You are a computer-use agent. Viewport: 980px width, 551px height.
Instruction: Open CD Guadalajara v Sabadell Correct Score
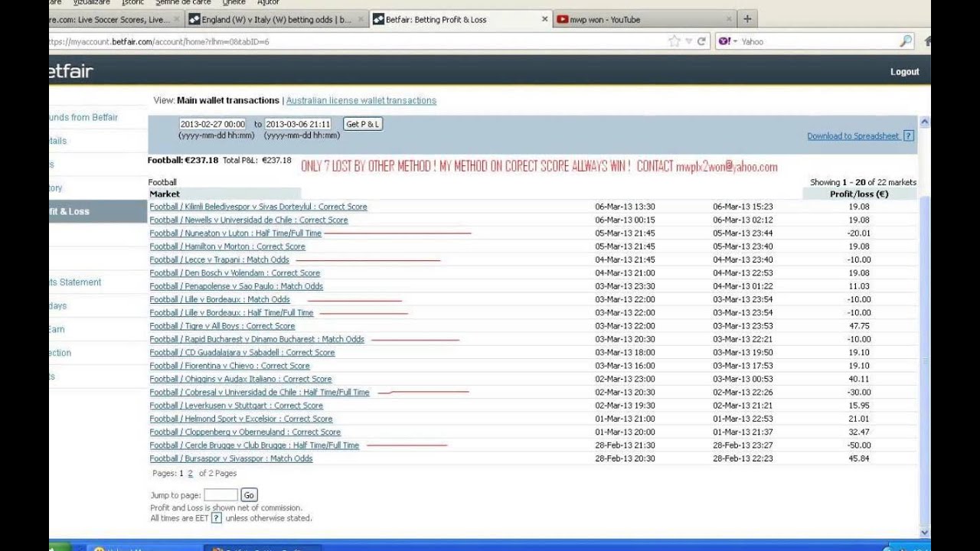[242, 353]
